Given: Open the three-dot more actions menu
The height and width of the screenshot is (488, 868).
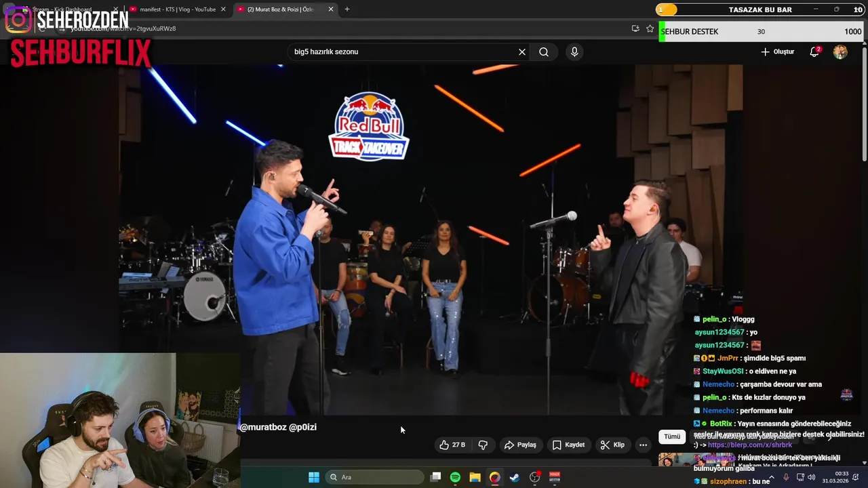Looking at the screenshot, I should (643, 445).
